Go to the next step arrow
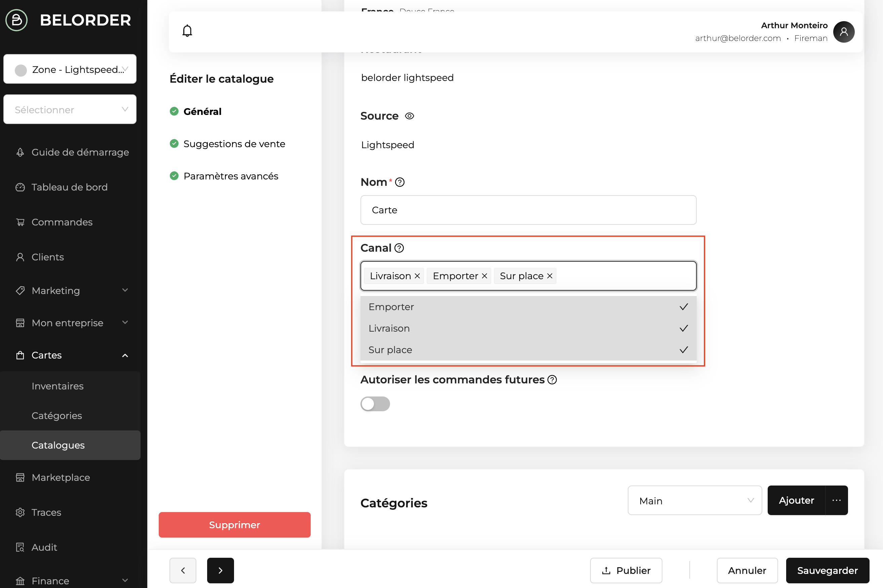 tap(220, 571)
